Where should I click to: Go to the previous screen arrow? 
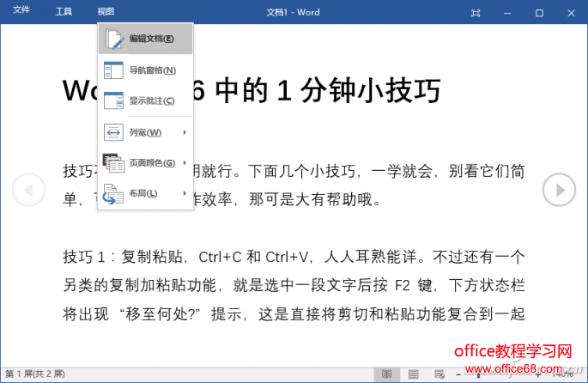pos(29,190)
